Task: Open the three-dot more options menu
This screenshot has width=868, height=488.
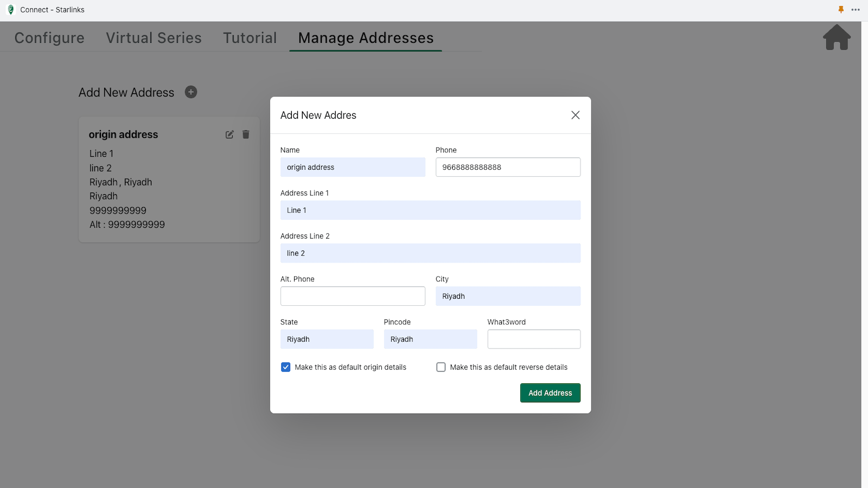Action: coord(856,10)
